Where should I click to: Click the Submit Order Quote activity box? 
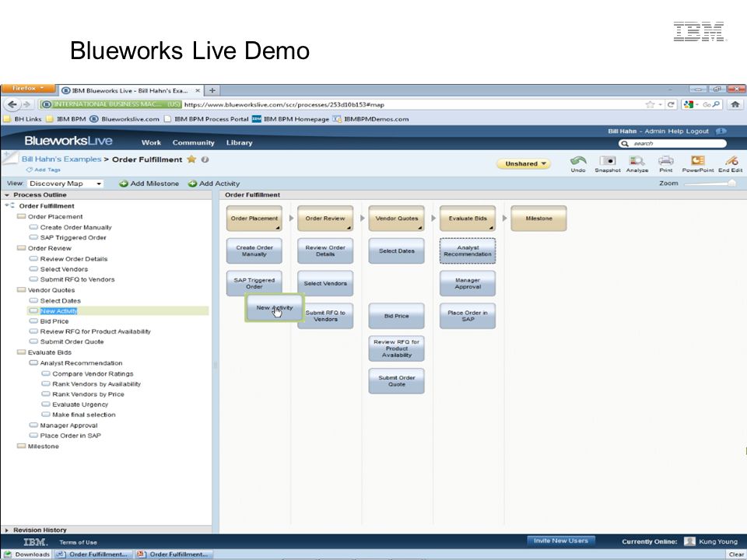[x=396, y=381]
